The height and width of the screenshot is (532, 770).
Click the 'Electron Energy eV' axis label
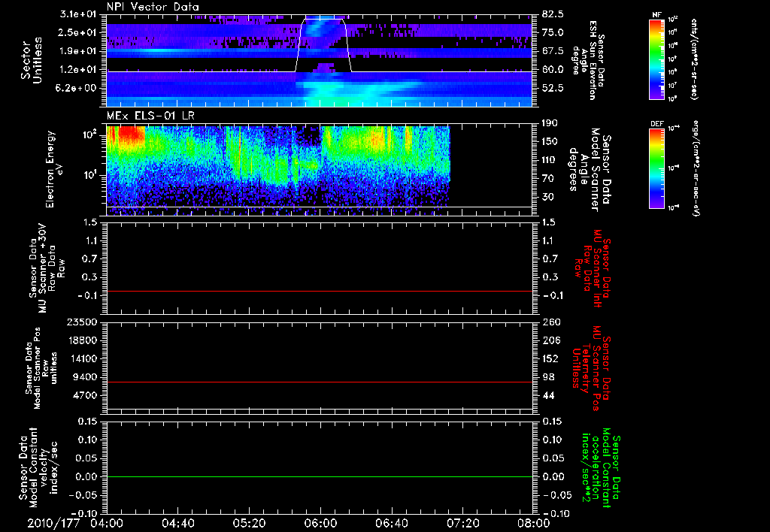(55, 169)
